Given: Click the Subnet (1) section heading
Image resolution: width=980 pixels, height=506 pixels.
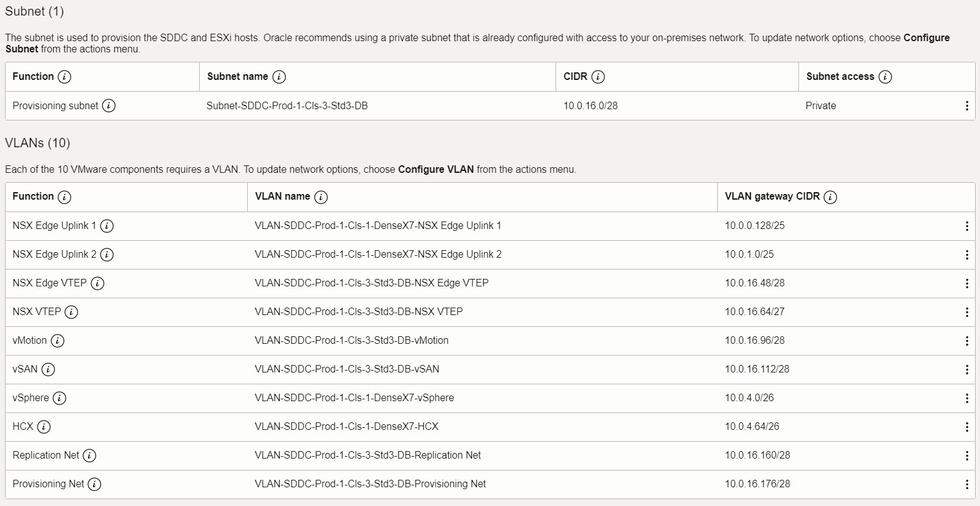Looking at the screenshot, I should click(x=34, y=11).
